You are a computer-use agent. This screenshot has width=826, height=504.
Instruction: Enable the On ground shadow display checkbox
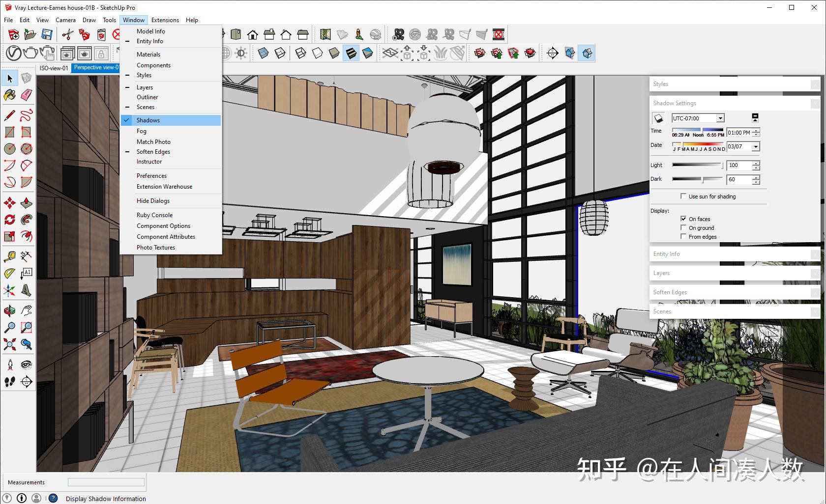tap(683, 227)
